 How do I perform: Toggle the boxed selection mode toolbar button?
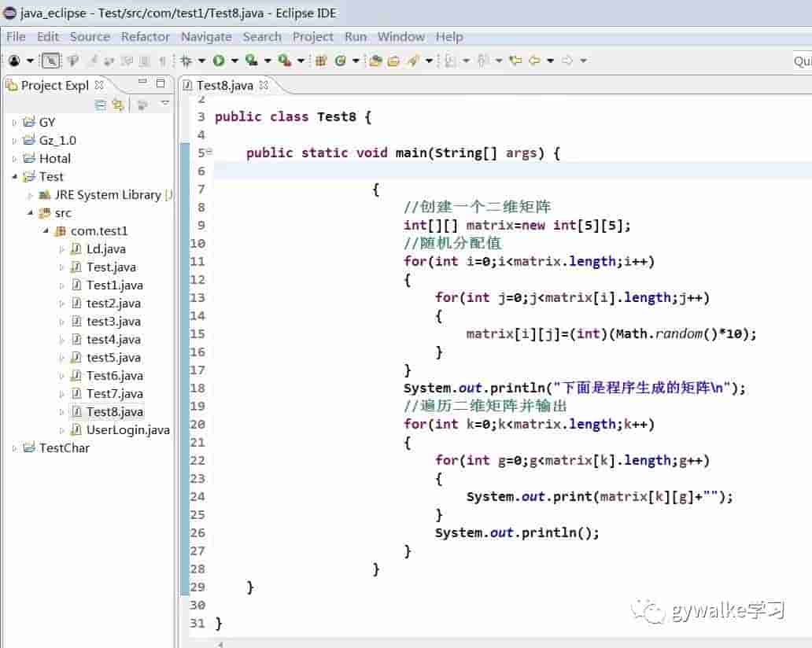click(x=50, y=61)
